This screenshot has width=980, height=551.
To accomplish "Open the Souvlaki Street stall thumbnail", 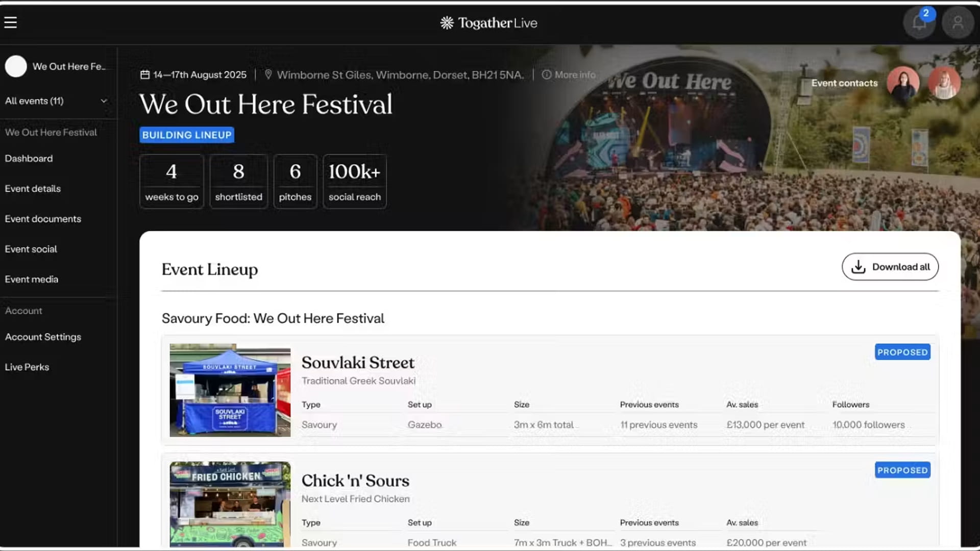I will [x=230, y=390].
